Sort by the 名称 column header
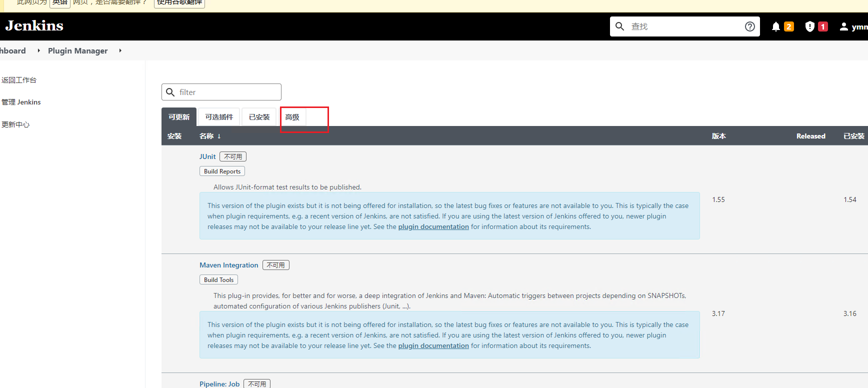The image size is (868, 388). point(210,136)
